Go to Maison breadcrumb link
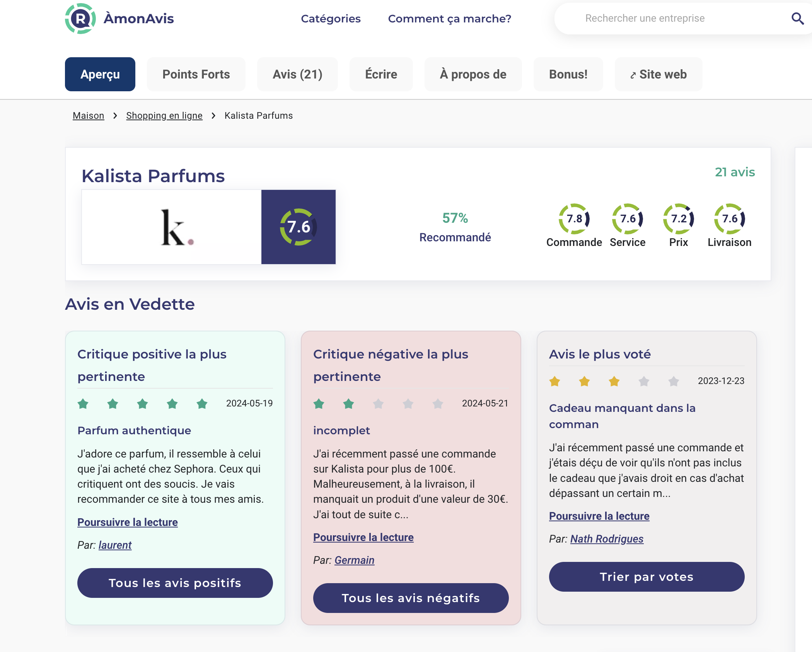812x652 pixels. click(x=89, y=116)
